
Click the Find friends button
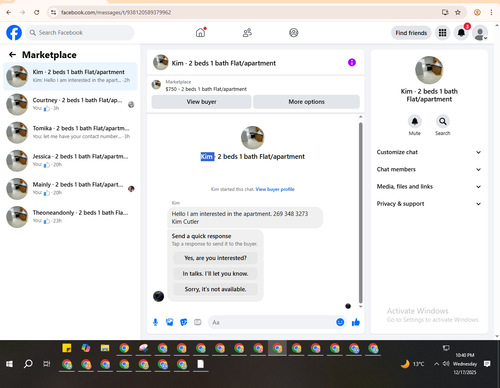411,33
